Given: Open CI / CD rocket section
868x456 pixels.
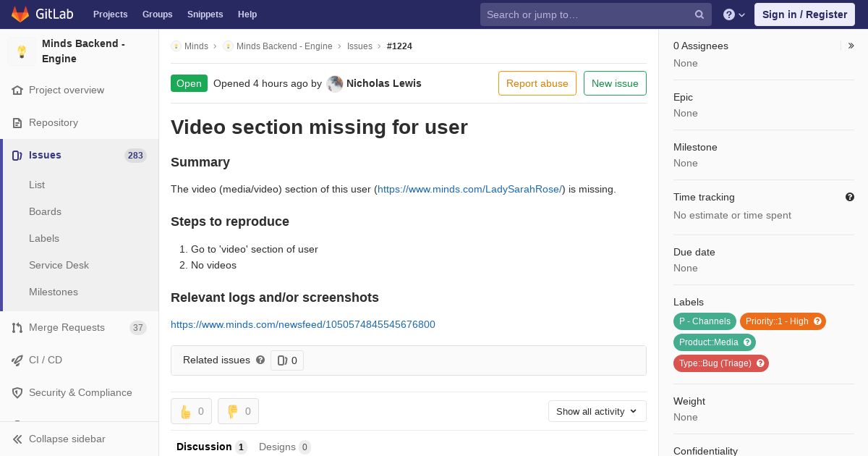Looking at the screenshot, I should (45, 360).
